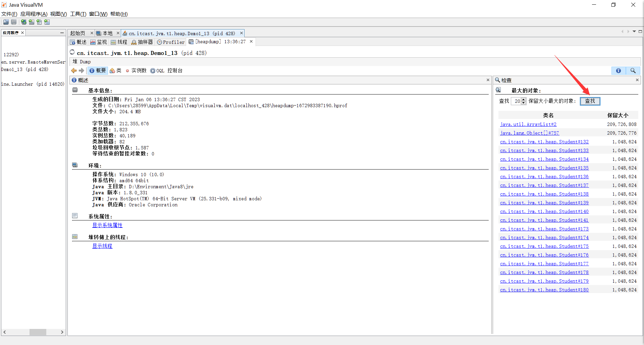Switch to the 实例数 instances view
644x345 pixels.
click(136, 71)
